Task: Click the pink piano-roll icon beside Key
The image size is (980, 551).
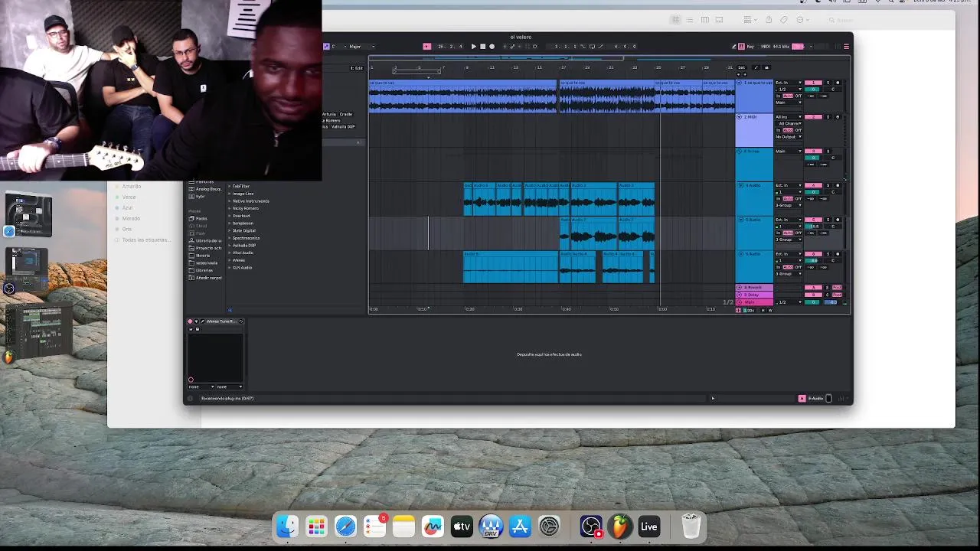Action: (x=740, y=47)
